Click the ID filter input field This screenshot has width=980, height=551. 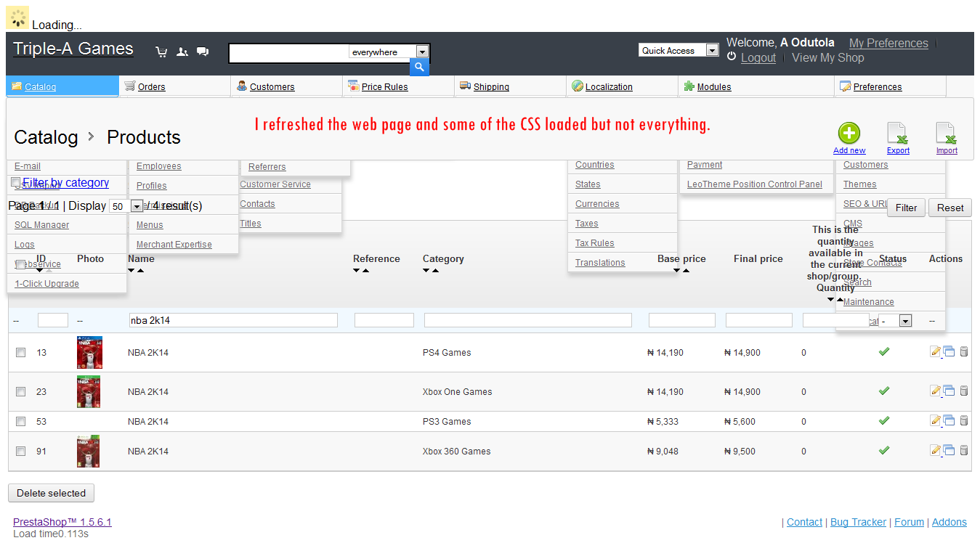pyautogui.click(x=53, y=320)
